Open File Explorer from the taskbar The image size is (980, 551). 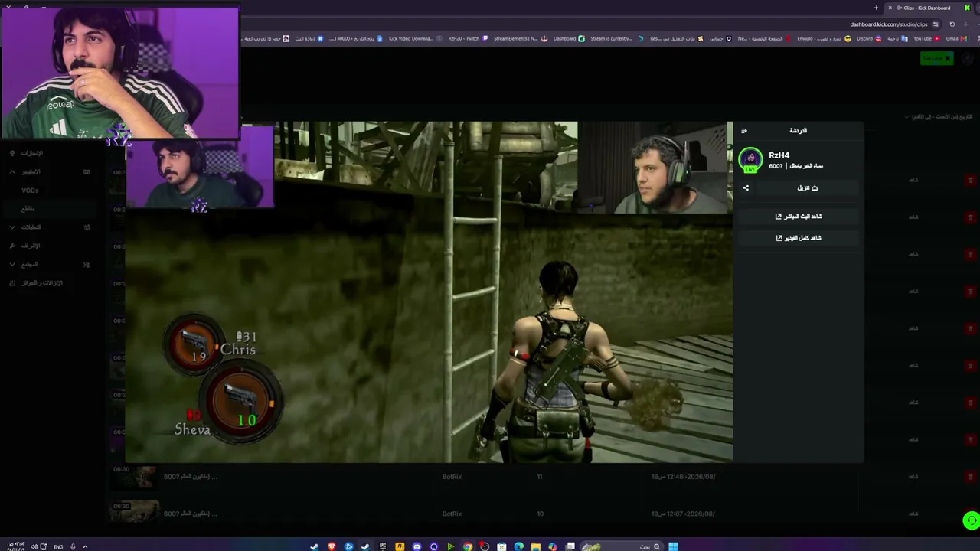coord(535,546)
